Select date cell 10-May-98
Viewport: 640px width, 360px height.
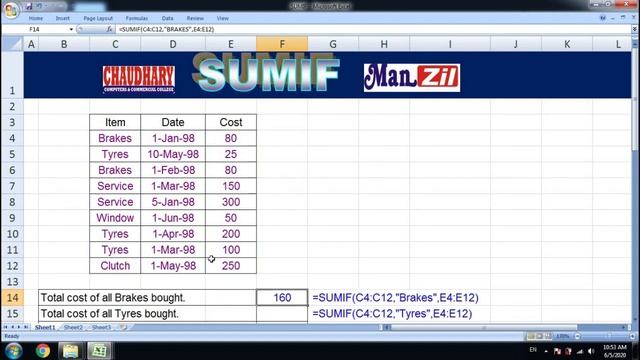173,154
